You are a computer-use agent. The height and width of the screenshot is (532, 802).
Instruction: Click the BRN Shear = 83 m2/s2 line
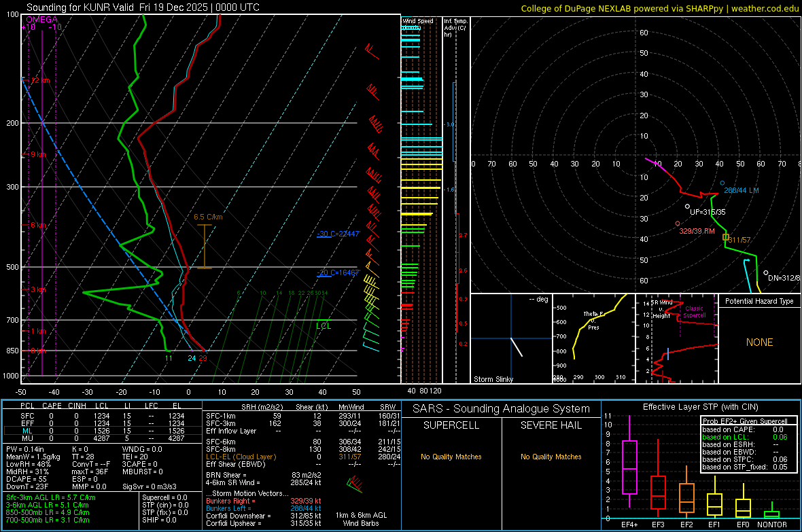[x=264, y=475]
